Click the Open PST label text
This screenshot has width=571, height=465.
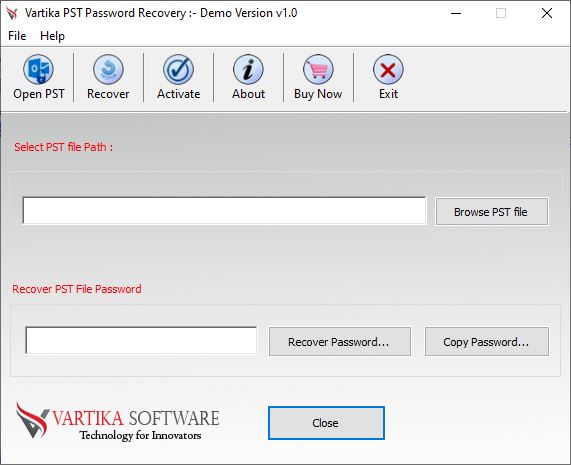[39, 94]
